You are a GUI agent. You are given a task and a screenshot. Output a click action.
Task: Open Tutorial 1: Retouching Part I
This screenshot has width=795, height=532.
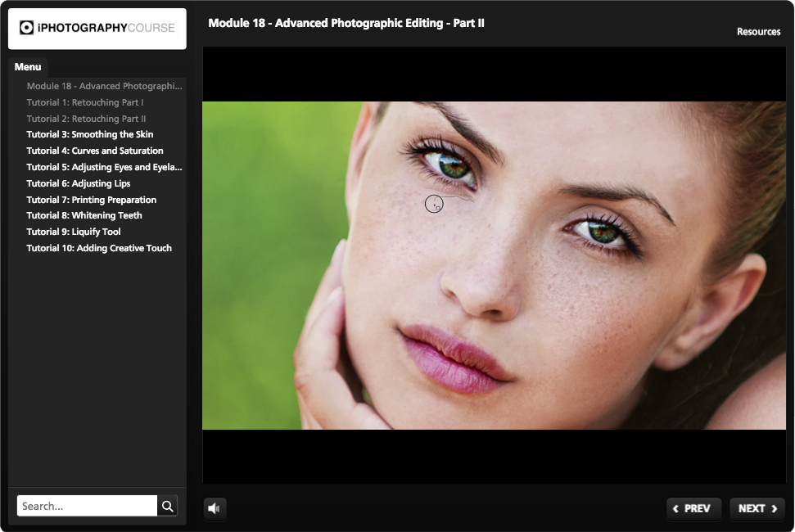pyautogui.click(x=85, y=102)
